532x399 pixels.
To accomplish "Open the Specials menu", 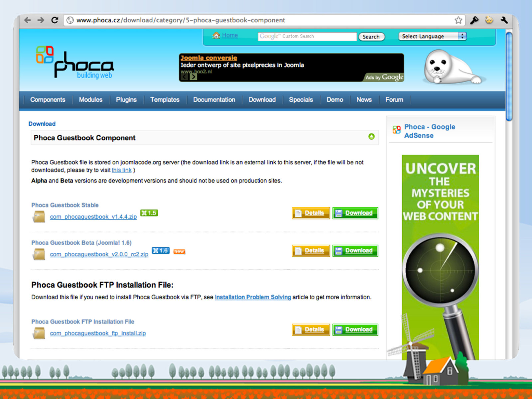I will [301, 99].
